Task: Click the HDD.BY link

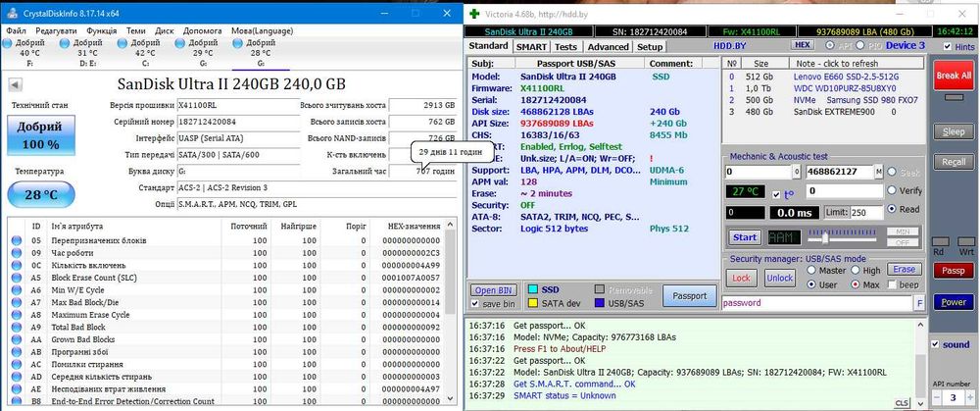Action: coord(730,46)
